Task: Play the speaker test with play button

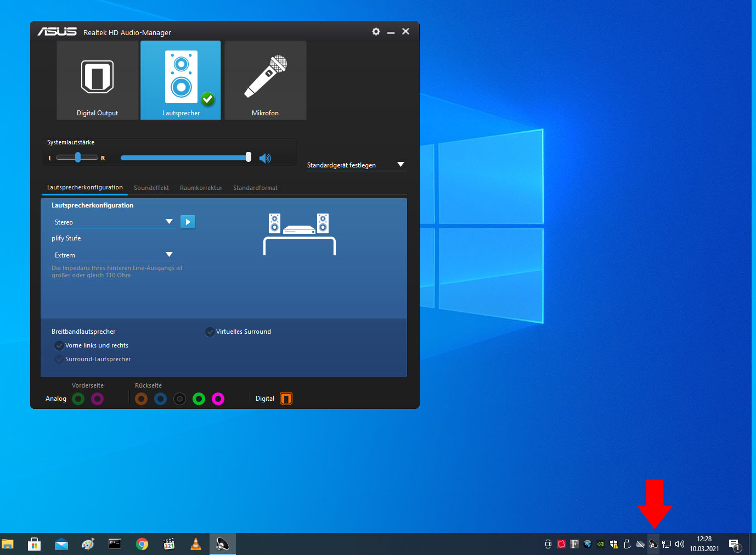Action: tap(188, 222)
